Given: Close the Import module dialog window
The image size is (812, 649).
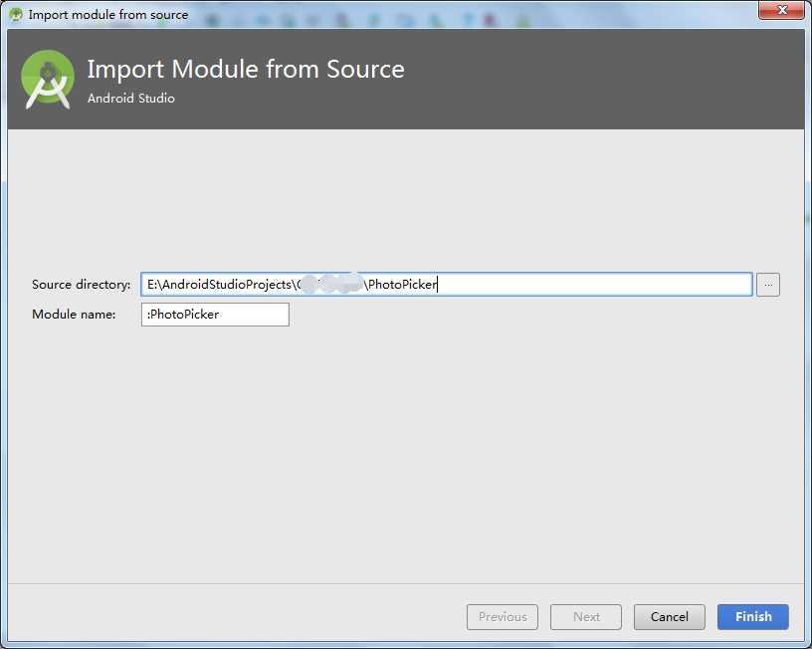Looking at the screenshot, I should pyautogui.click(x=782, y=10).
